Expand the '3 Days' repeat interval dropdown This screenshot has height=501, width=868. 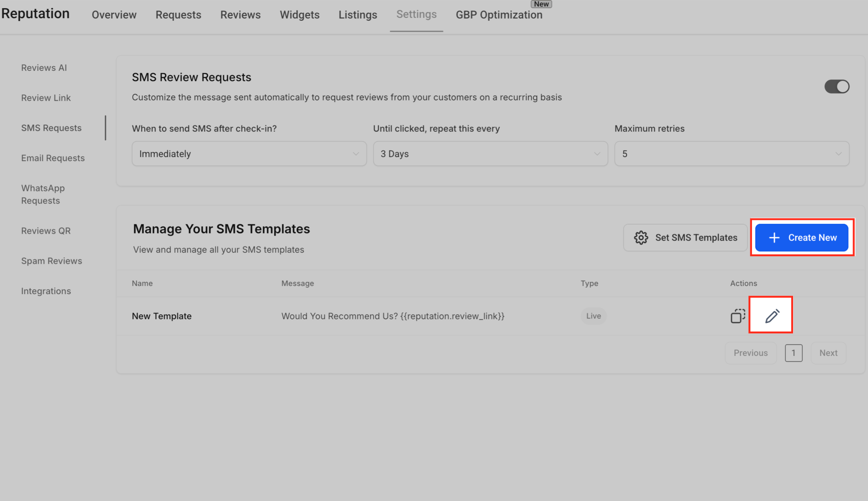coord(490,154)
